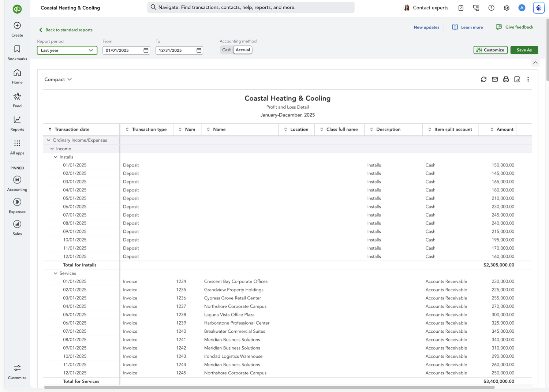Print the report

(506, 79)
